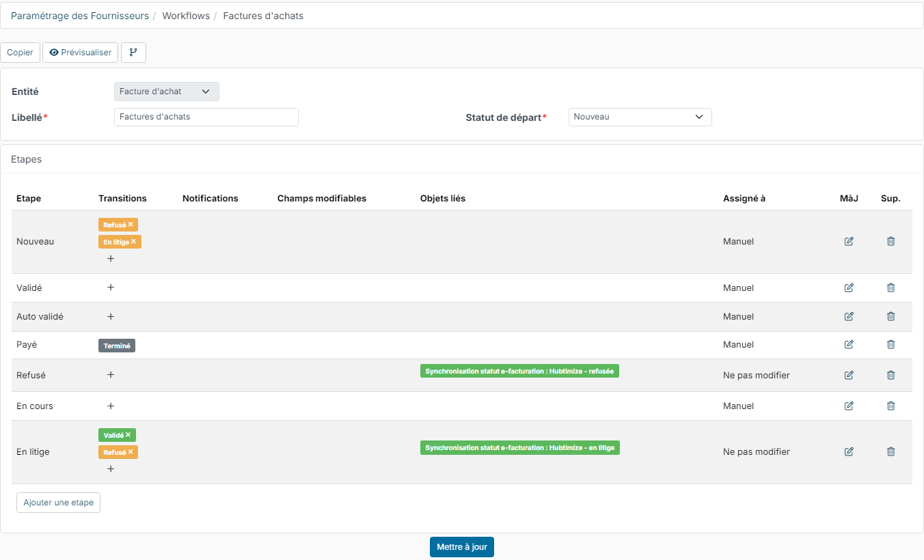Click Ne pas modifier in Refusé row

757,375
